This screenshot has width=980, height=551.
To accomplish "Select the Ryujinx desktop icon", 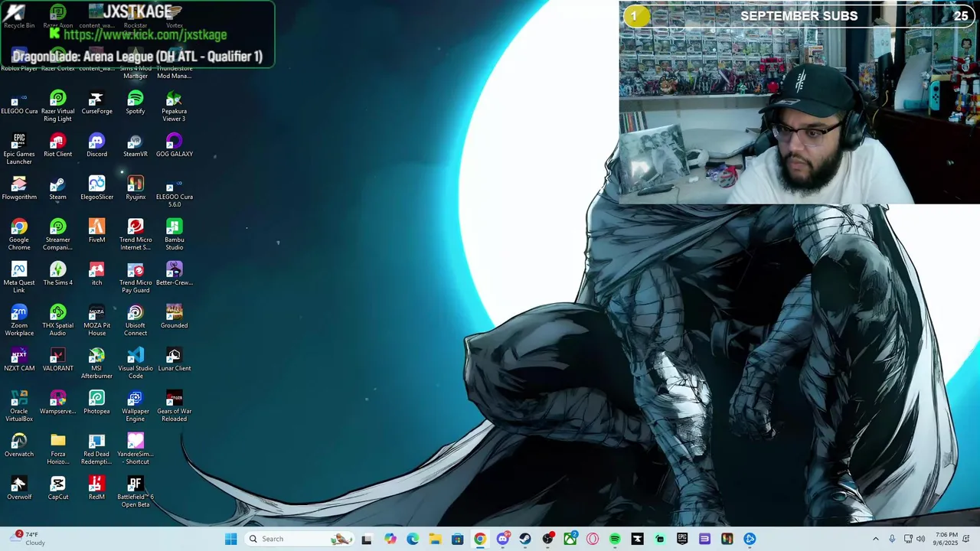I will coord(136,189).
